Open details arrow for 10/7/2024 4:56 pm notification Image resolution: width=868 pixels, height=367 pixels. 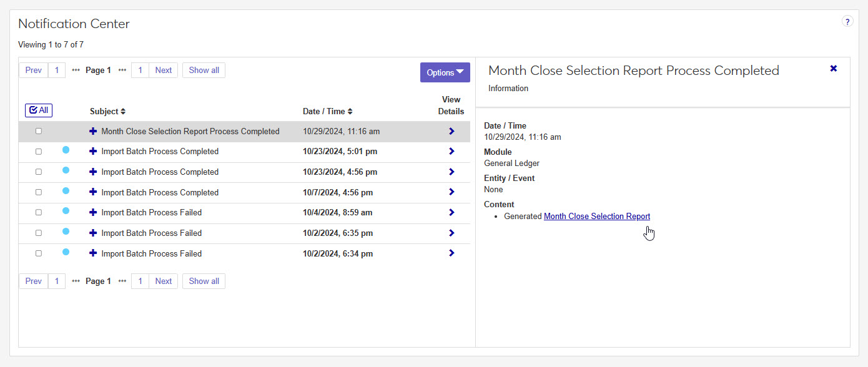coord(451,192)
